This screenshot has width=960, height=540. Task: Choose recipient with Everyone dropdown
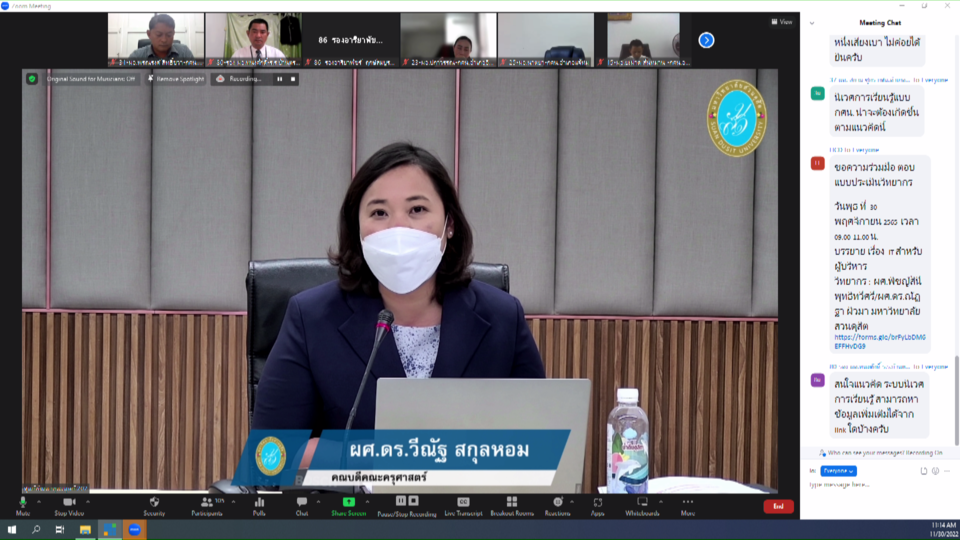(838, 471)
